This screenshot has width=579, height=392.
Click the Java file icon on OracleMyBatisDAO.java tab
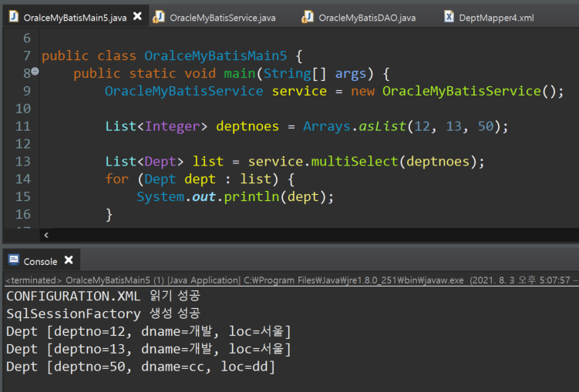308,17
